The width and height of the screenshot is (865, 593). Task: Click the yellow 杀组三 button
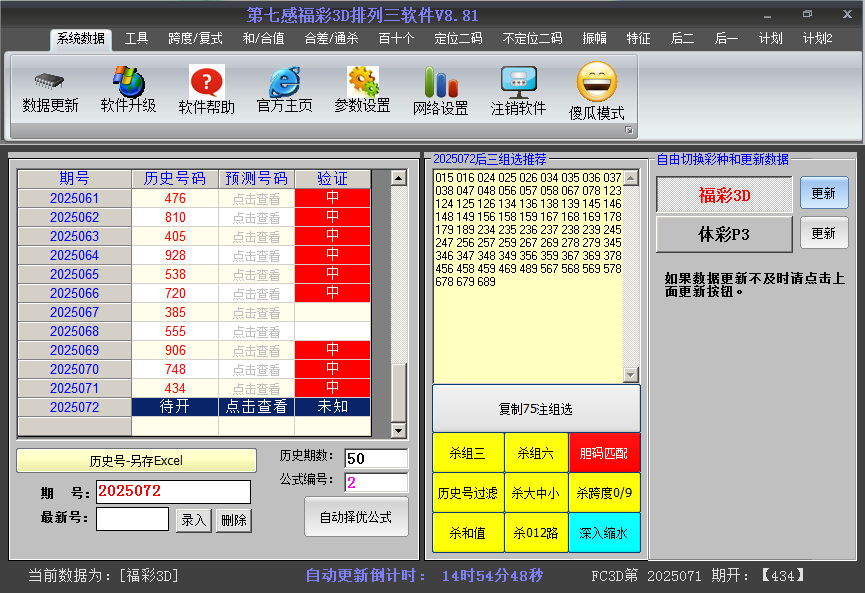pyautogui.click(x=468, y=453)
